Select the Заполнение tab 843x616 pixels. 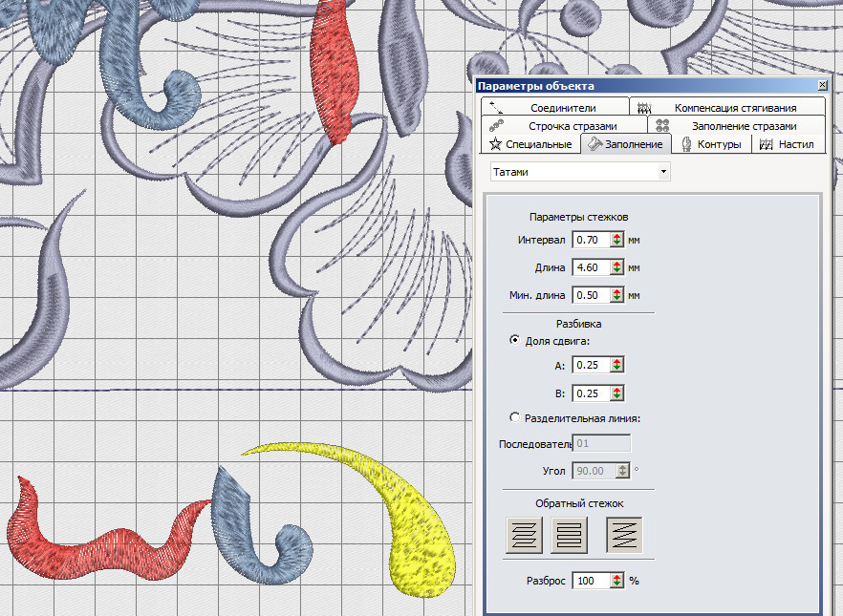point(626,144)
